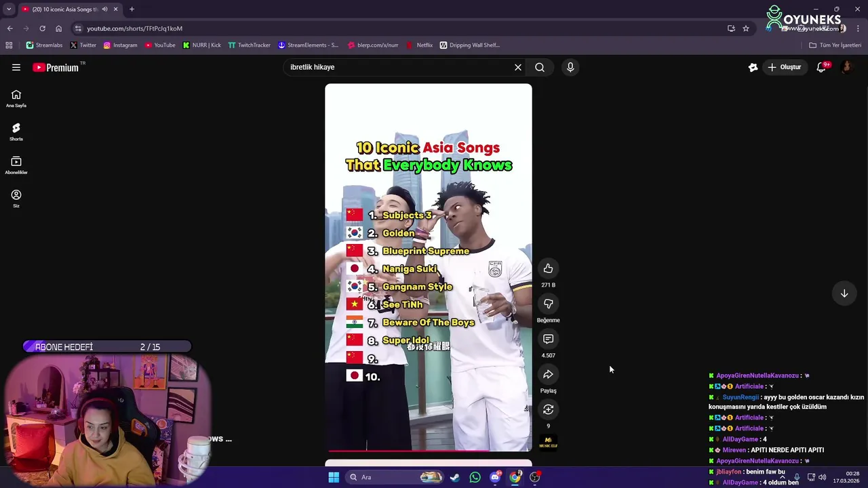Screen dimensions: 868x488
Task: Open Discord from the taskbar
Action: pos(495,477)
